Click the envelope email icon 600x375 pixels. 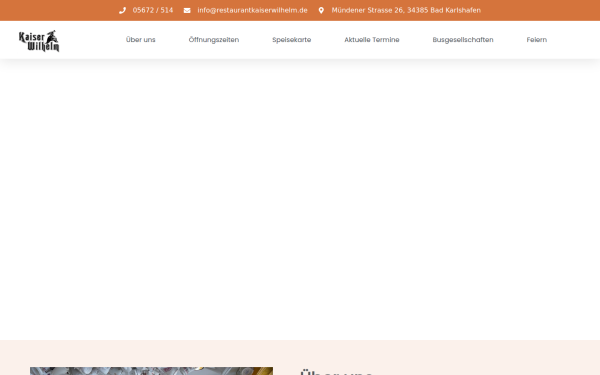[x=187, y=10]
